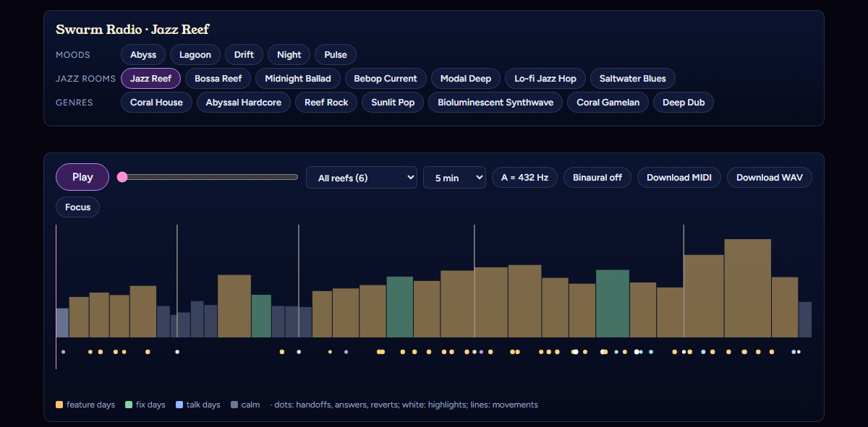
Task: Toggle Focus mode
Action: tap(77, 207)
